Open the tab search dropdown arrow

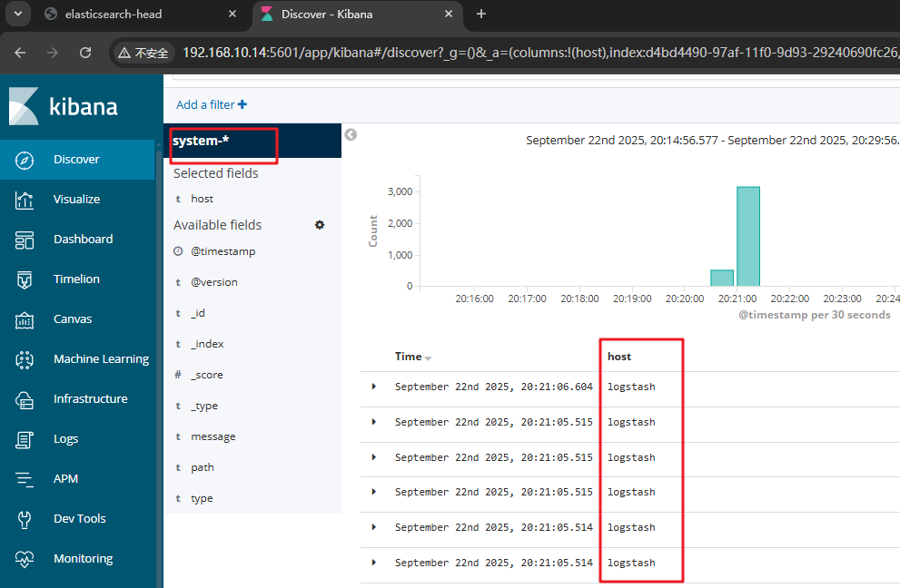click(18, 14)
